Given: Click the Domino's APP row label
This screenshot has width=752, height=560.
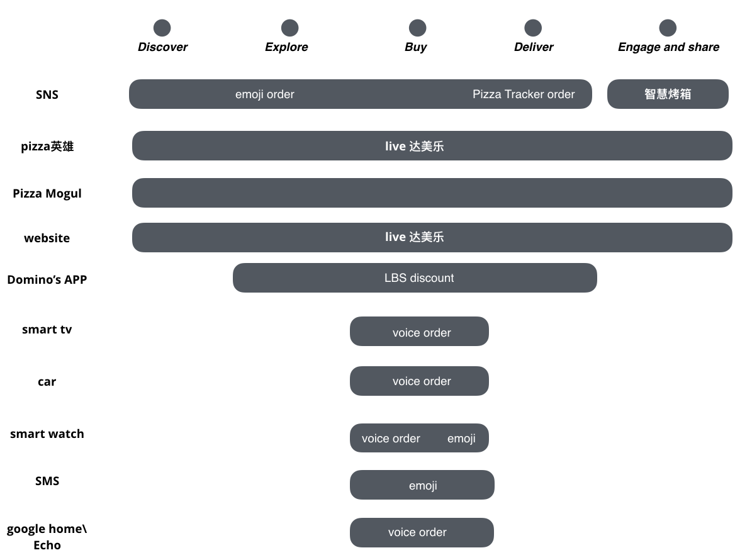Looking at the screenshot, I should 47,279.
